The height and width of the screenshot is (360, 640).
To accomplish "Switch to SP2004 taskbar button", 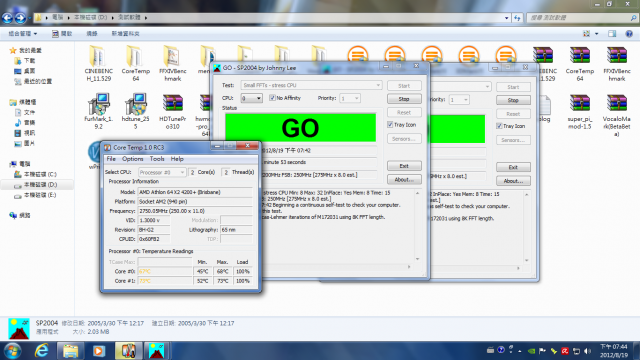I will [156, 351].
